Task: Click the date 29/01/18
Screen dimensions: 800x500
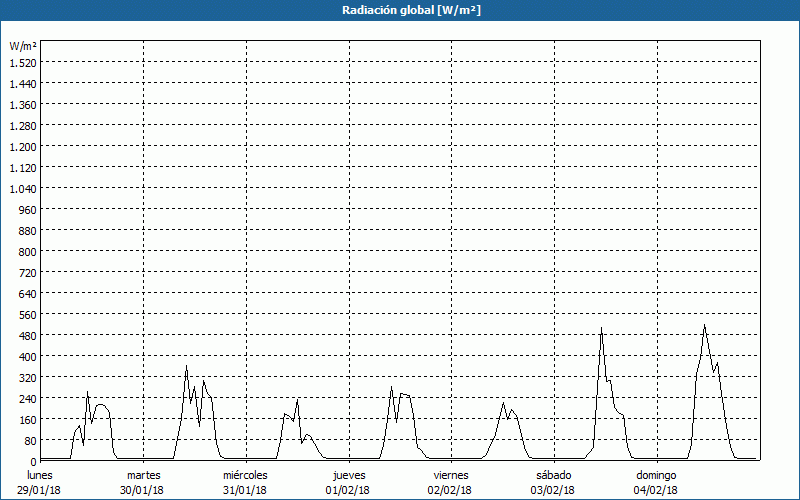Action: [x=39, y=490]
